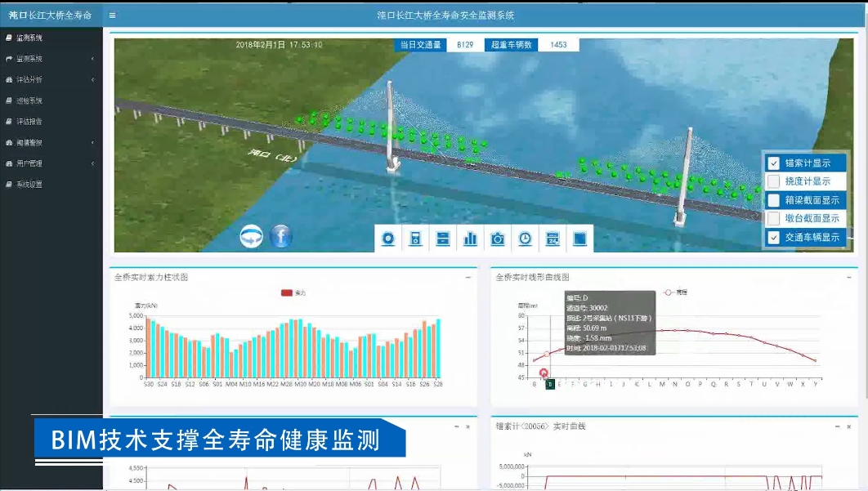Click the book icon beside first 监测系统
This screenshot has height=491, width=868.
pos(9,38)
